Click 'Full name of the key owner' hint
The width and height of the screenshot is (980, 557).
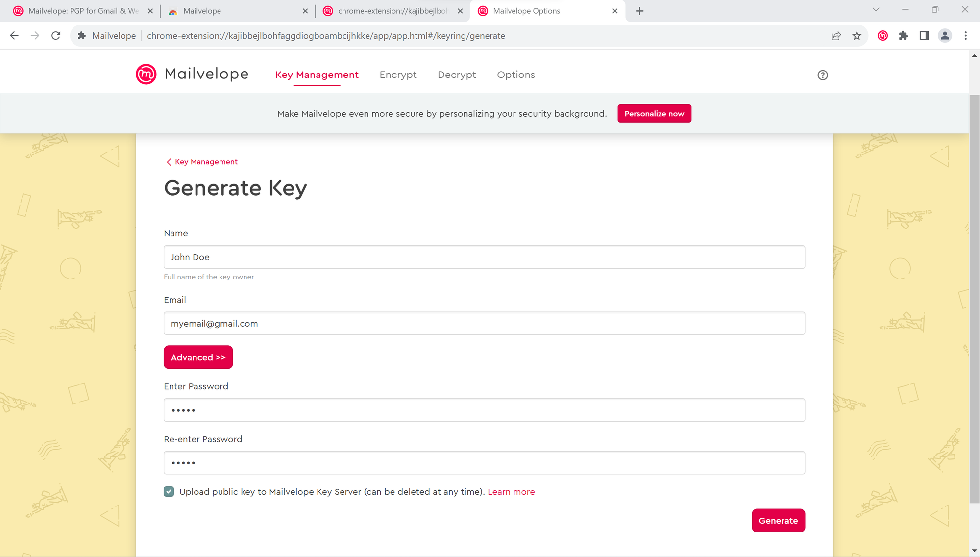click(x=209, y=277)
